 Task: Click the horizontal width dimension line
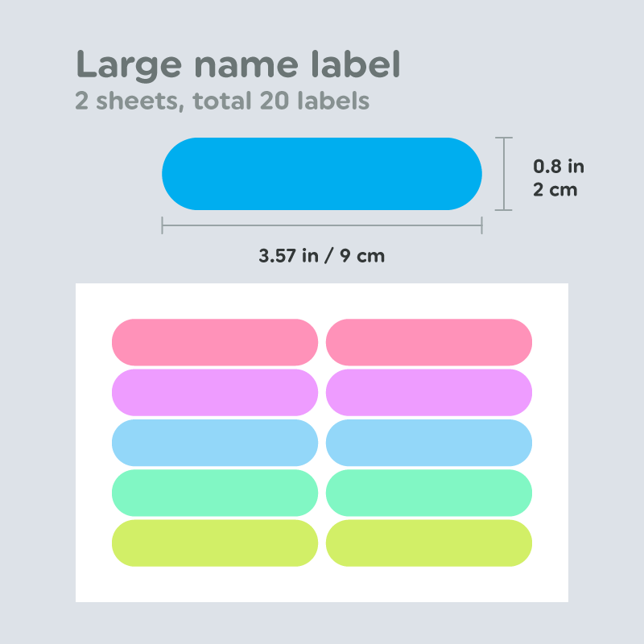(322, 225)
